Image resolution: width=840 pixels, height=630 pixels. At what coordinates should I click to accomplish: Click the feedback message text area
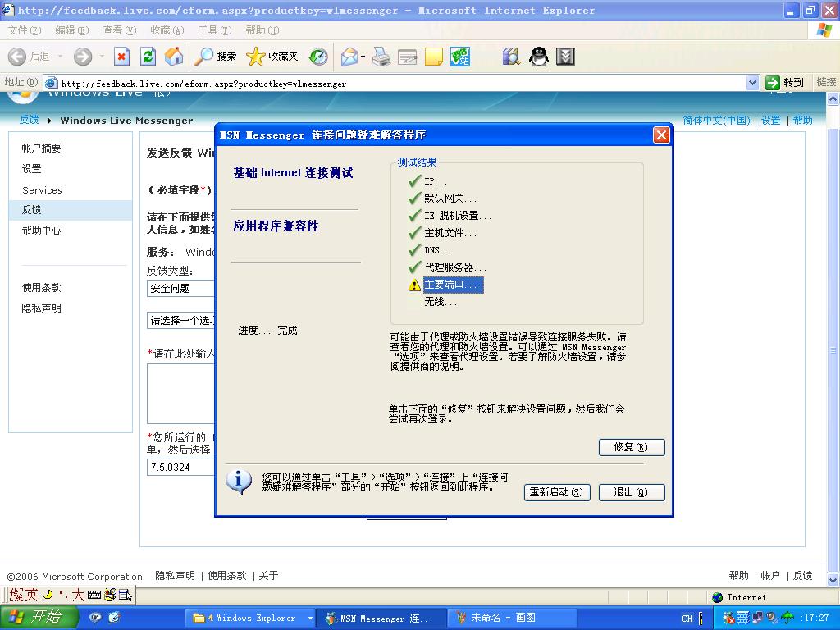point(180,394)
